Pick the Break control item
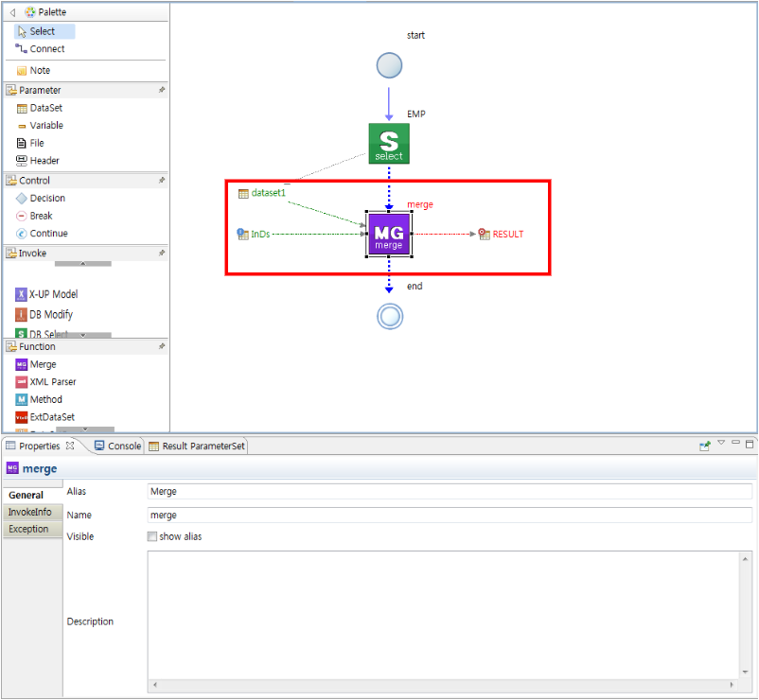759x700 pixels. [41, 217]
